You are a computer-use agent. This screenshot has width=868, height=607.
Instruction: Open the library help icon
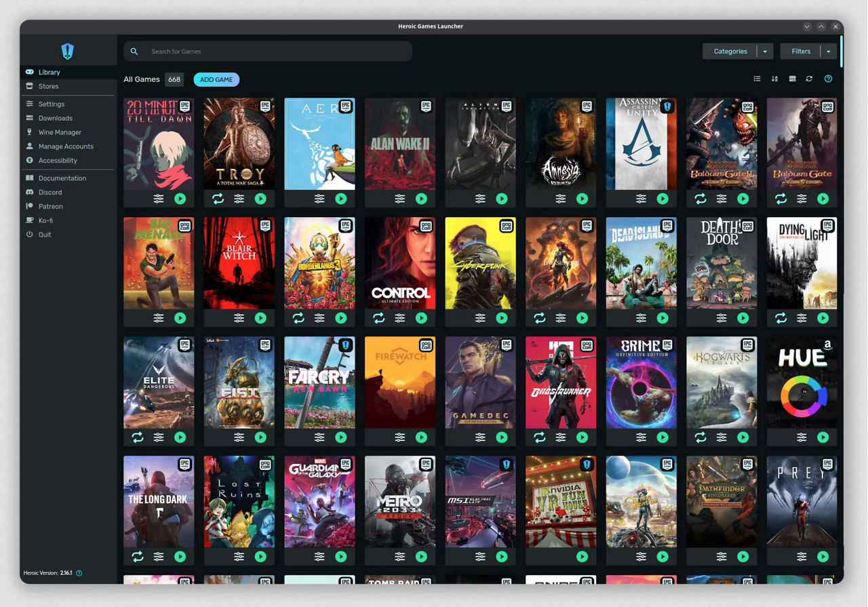pos(828,79)
